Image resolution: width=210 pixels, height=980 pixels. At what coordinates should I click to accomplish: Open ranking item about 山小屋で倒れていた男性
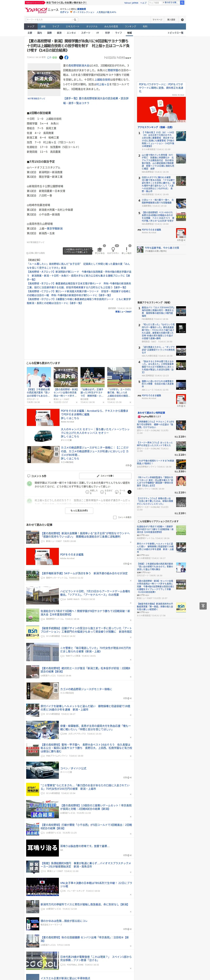(158, 162)
